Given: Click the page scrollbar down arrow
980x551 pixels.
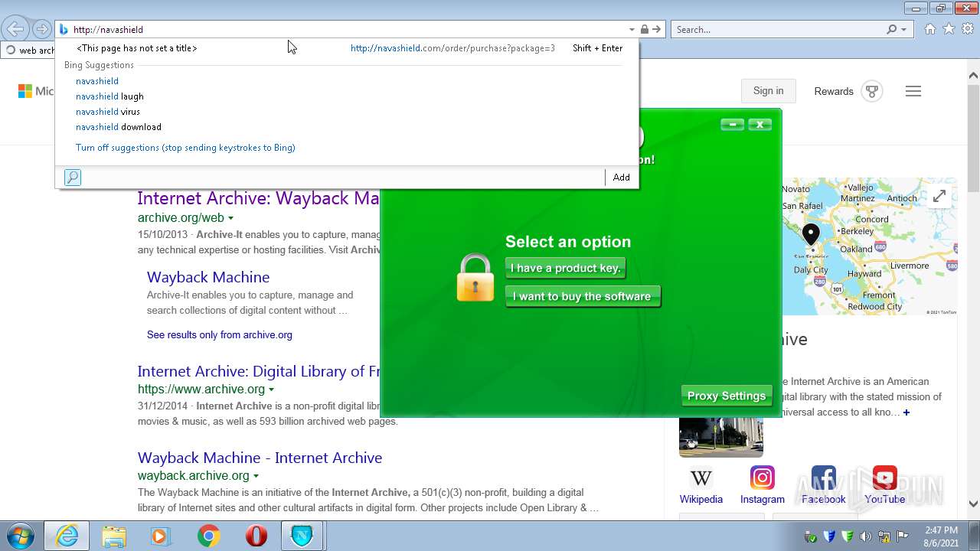Looking at the screenshot, I should tap(973, 504).
